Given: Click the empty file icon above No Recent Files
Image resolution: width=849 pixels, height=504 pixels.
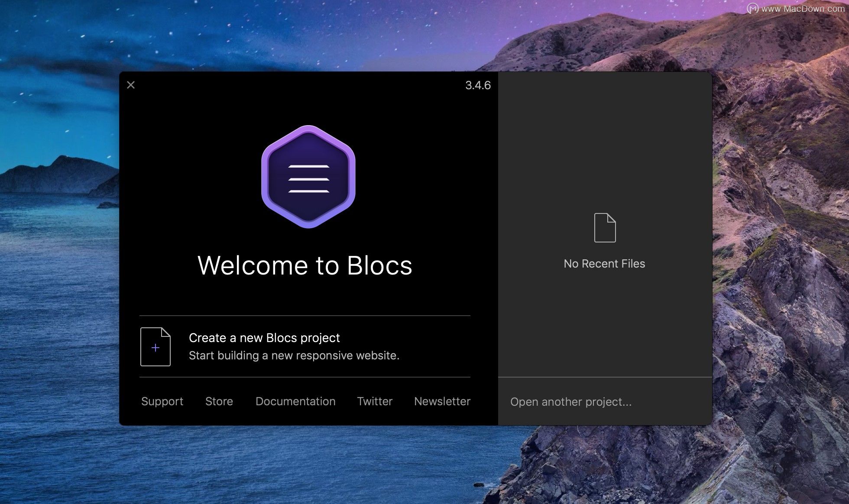Looking at the screenshot, I should click(x=605, y=228).
